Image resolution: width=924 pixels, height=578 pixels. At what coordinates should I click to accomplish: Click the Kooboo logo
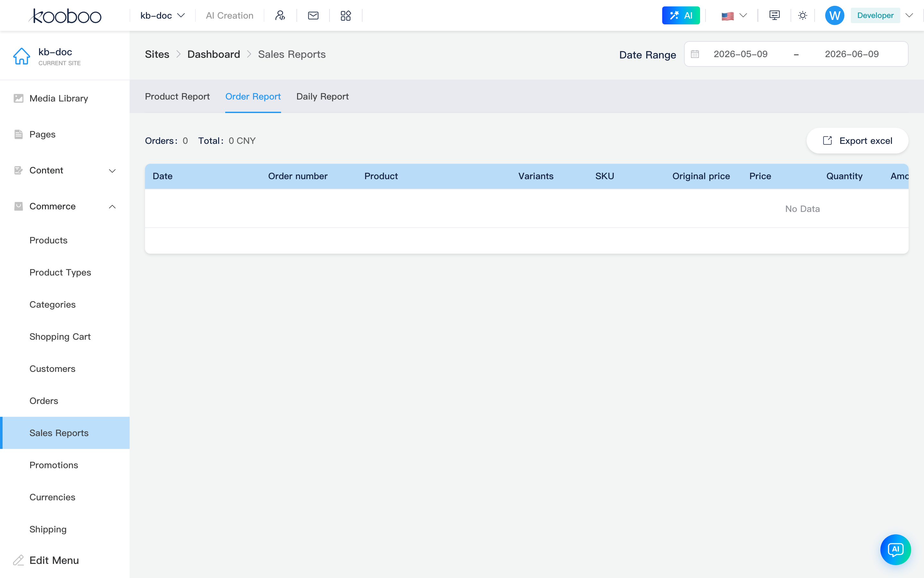[x=65, y=16]
